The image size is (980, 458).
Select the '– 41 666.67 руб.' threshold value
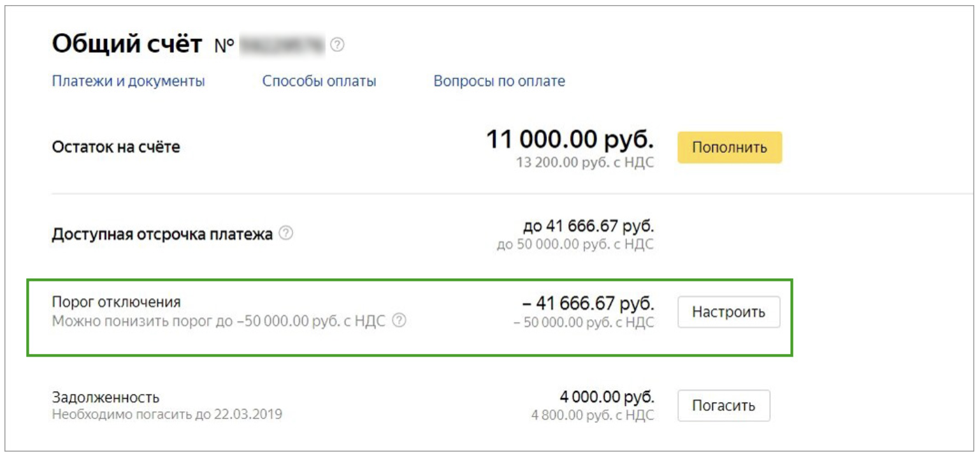(x=586, y=302)
